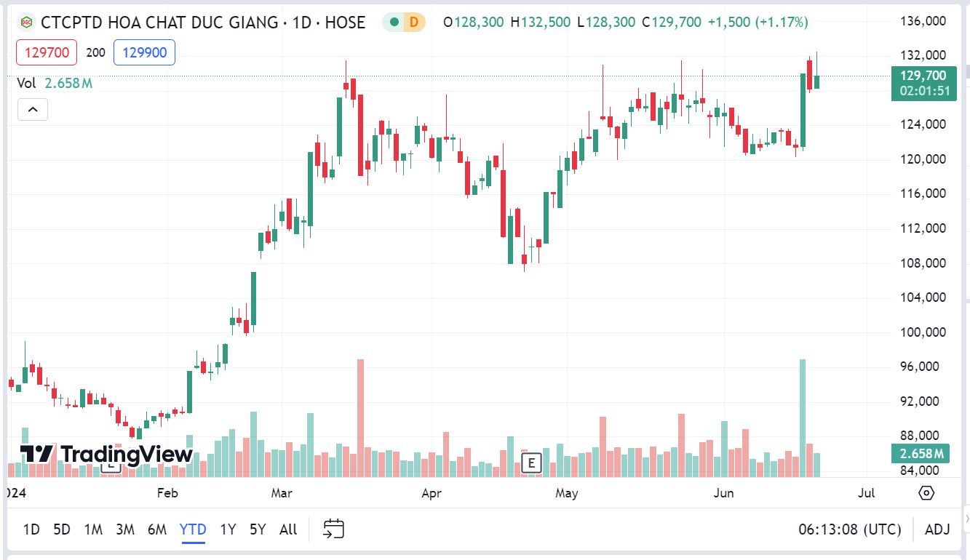
Task: Click the 129,700 price label on the price scale
Action: 923,75
